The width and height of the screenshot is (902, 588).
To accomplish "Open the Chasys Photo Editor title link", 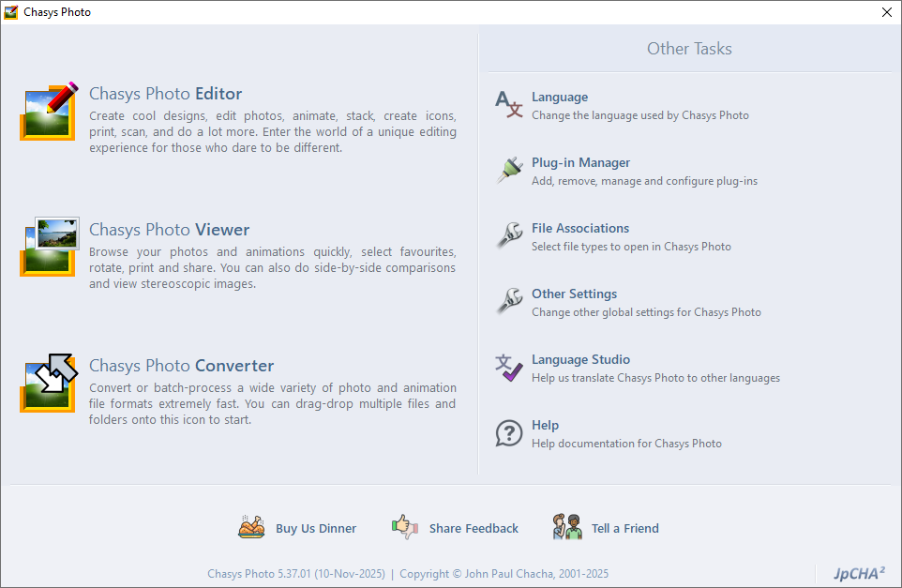I will [x=165, y=94].
